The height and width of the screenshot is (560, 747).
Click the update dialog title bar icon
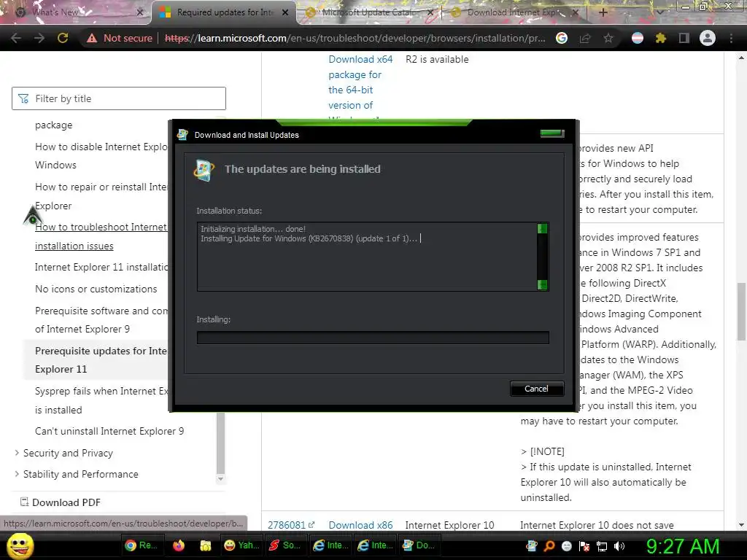click(x=182, y=135)
